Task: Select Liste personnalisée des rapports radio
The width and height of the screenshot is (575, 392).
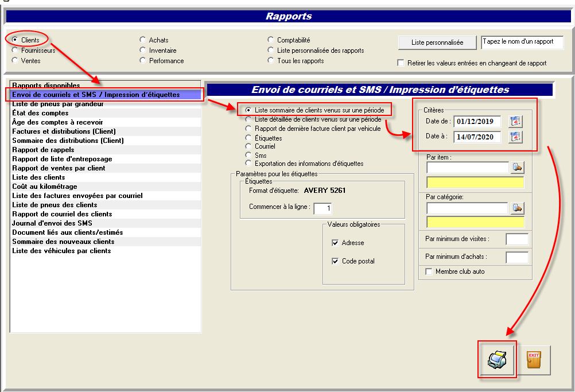Action: click(271, 50)
